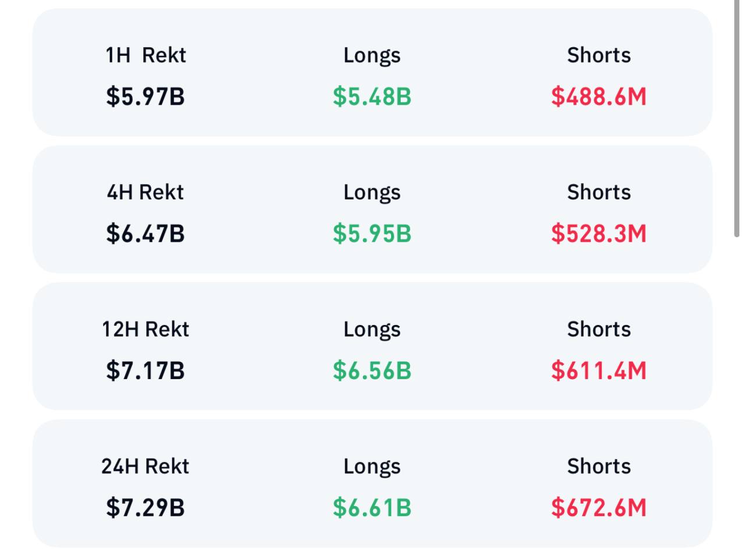
Task: Click the 1H Rekt label
Action: [x=145, y=55]
